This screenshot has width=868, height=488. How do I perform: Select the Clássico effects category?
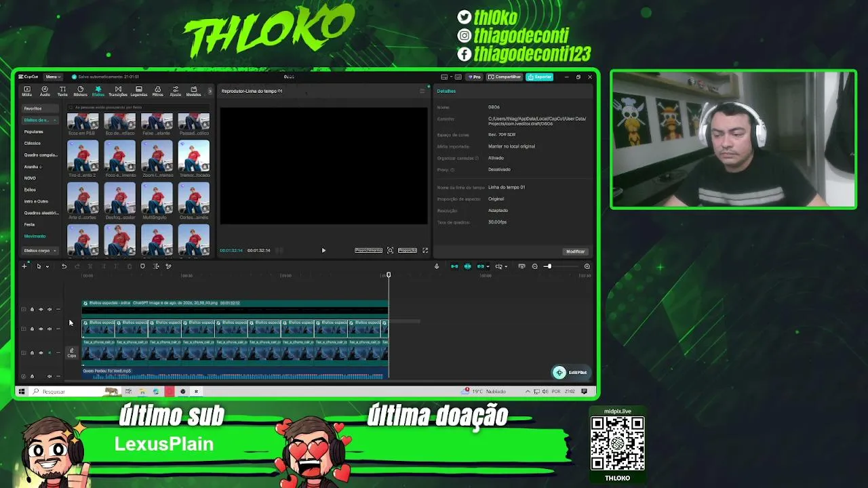(x=33, y=143)
